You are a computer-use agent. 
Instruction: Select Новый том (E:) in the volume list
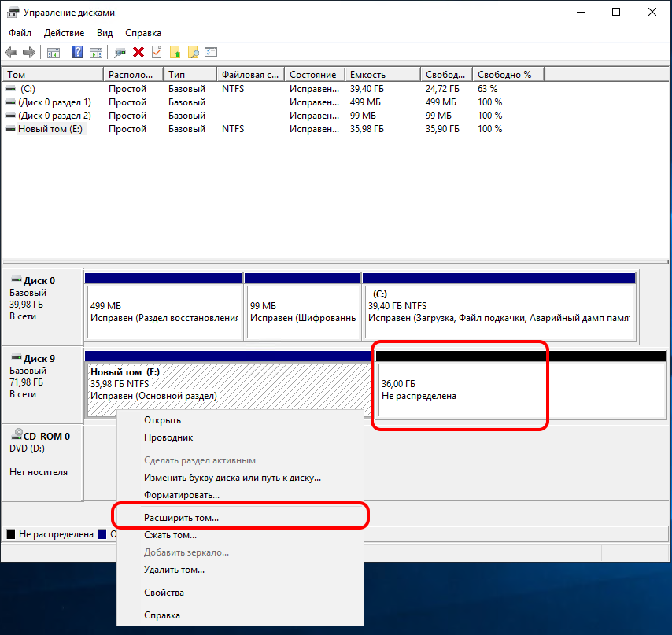click(x=50, y=128)
